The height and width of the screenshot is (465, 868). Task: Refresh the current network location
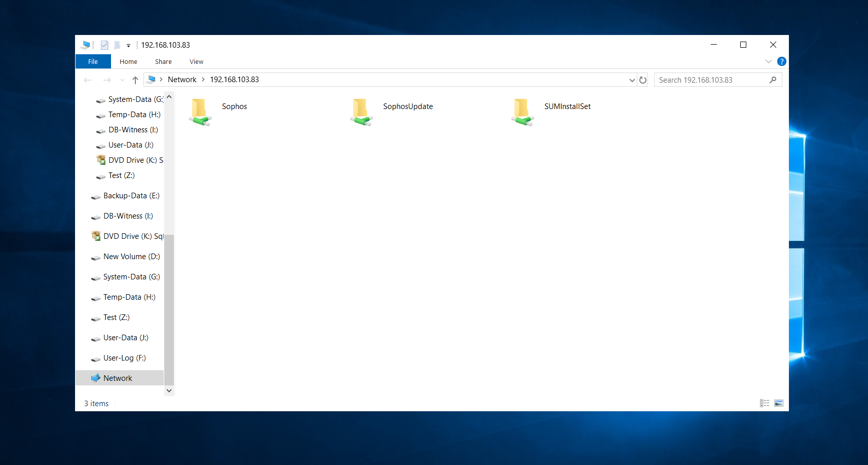(x=643, y=80)
